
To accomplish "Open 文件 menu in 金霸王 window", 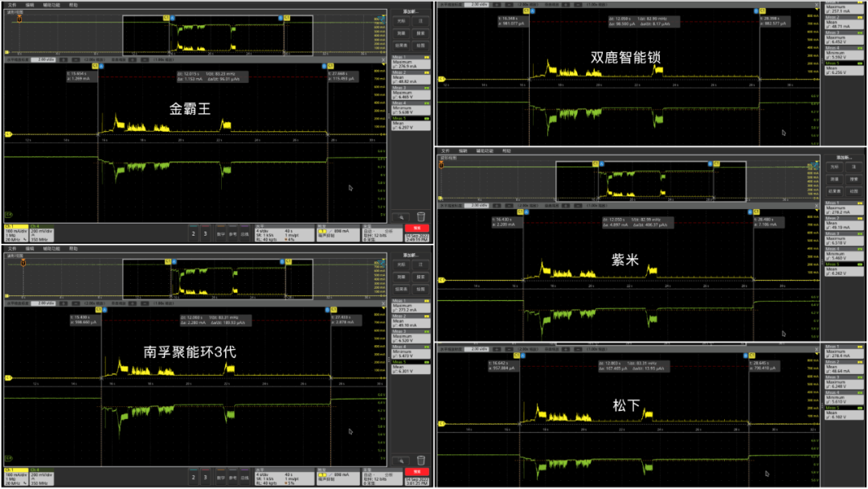I will 12,5.
